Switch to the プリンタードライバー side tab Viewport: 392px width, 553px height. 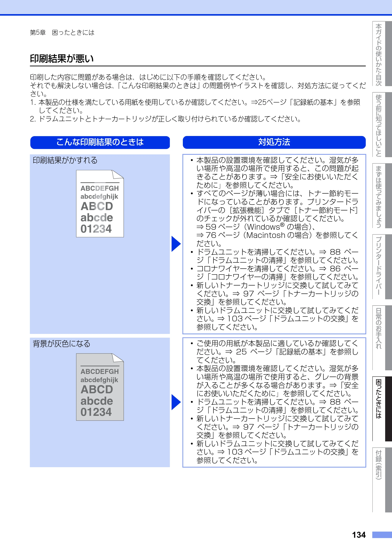[x=382, y=267]
